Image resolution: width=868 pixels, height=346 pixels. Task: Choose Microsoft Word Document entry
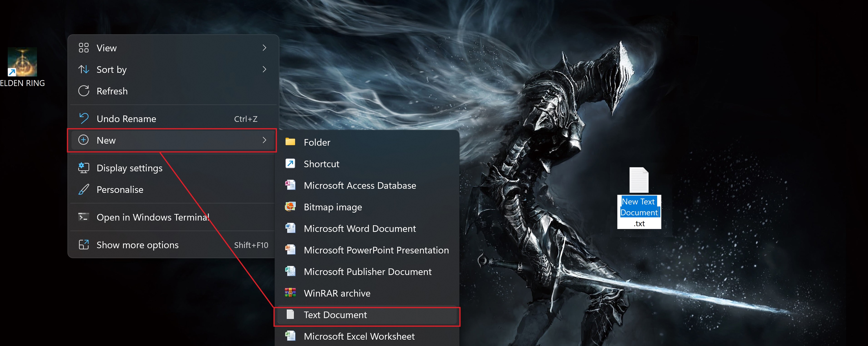point(360,228)
